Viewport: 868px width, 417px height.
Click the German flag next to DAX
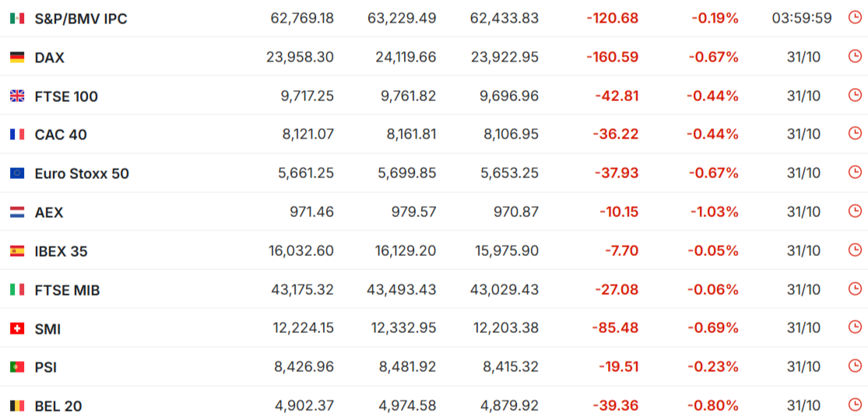[17, 57]
